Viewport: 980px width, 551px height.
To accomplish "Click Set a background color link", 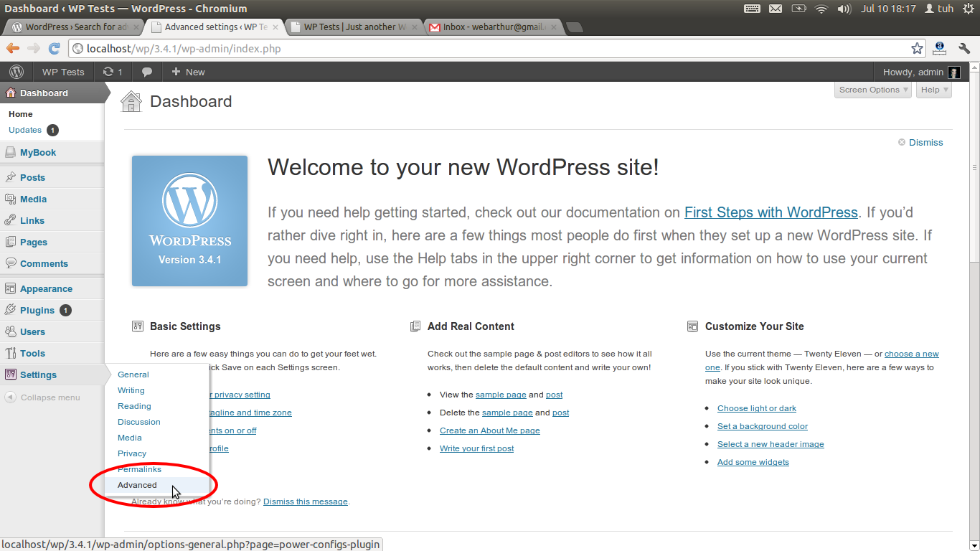I will click(x=763, y=426).
